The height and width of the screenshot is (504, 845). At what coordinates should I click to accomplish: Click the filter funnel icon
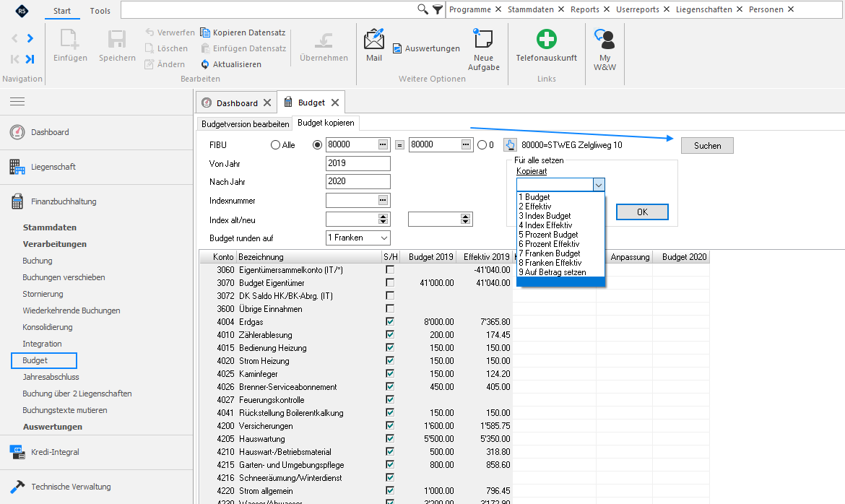tap(438, 9)
